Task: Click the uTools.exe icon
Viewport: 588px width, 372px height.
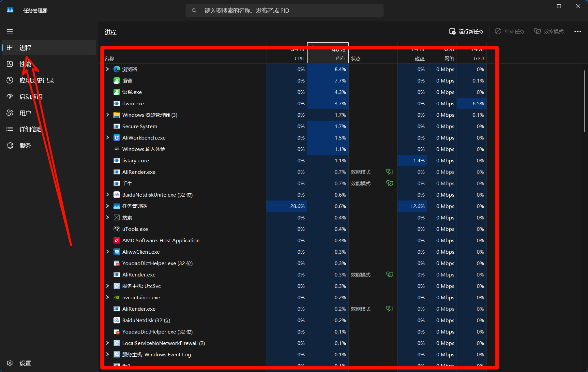Action: tap(117, 229)
